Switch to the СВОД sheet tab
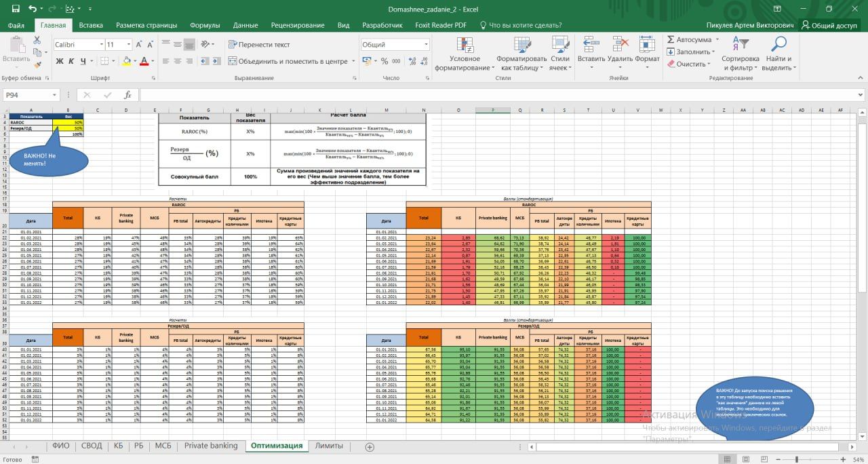The width and height of the screenshot is (868, 464). (92, 446)
